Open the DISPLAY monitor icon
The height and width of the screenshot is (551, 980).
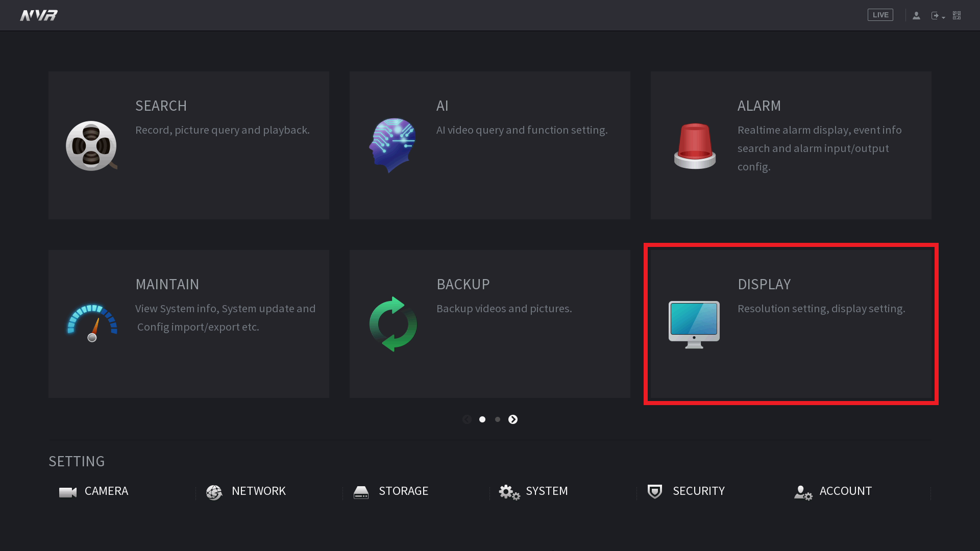(x=694, y=324)
